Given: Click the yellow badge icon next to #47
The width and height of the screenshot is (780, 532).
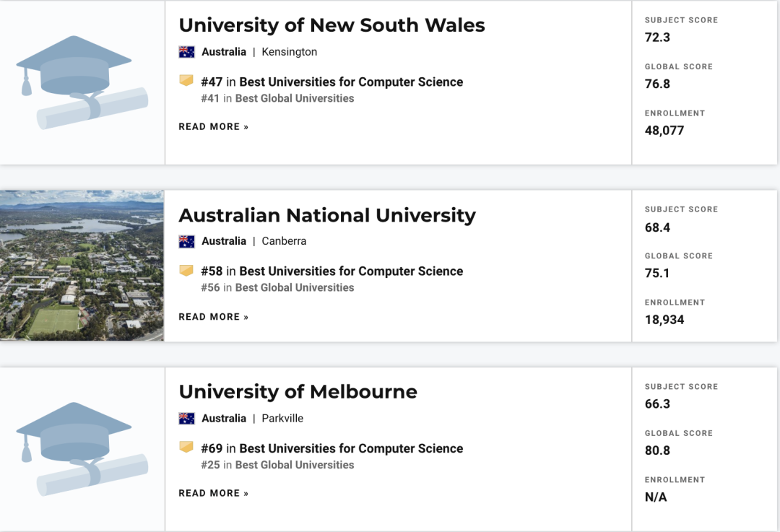Looking at the screenshot, I should (x=186, y=81).
